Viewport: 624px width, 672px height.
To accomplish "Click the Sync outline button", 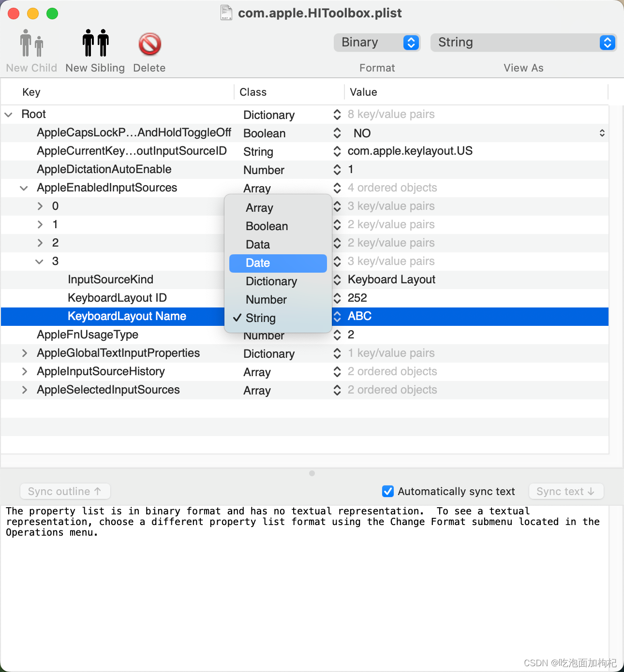I will point(65,491).
